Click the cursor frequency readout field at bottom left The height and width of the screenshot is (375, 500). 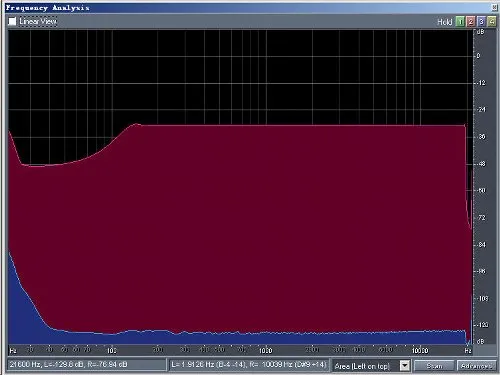pyautogui.click(x=86, y=364)
